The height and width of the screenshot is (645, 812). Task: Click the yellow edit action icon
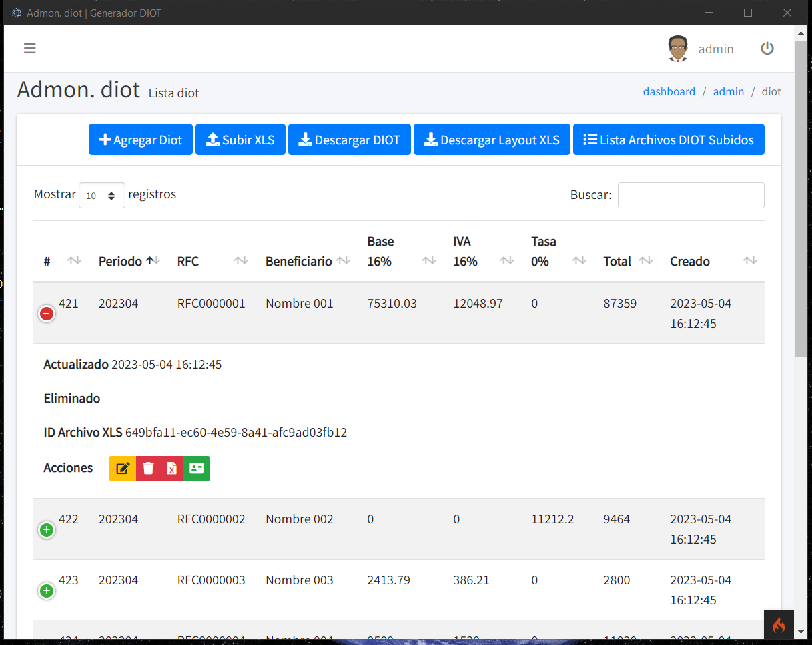coord(122,469)
